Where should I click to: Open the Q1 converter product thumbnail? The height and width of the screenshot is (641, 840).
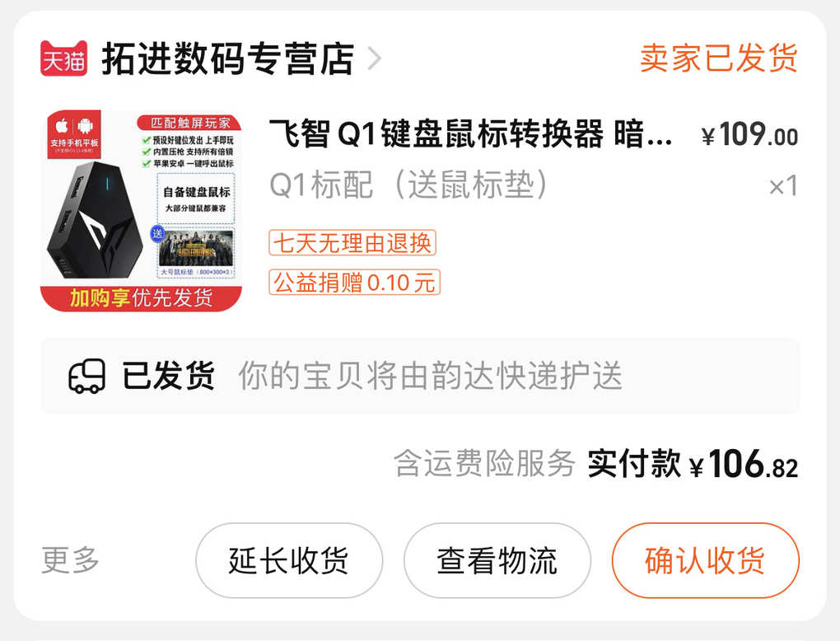point(142,211)
